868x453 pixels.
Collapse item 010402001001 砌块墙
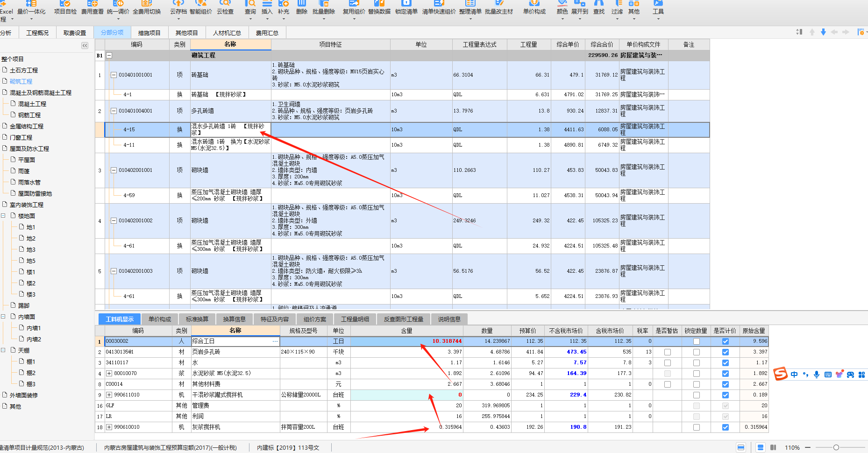(x=114, y=170)
